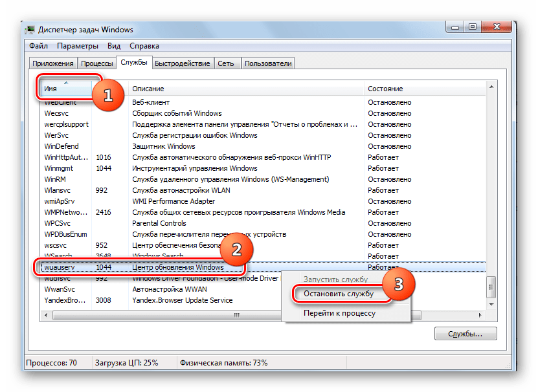Screen dimensions: 538x392
Task: Select the Wlansvc service row
Action: click(263, 190)
